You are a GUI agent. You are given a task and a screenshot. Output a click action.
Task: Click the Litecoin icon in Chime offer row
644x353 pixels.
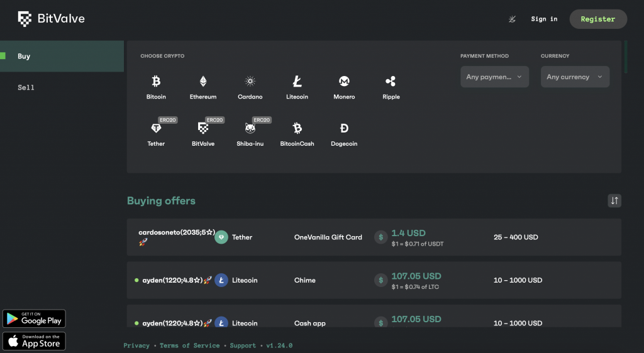[x=221, y=280]
